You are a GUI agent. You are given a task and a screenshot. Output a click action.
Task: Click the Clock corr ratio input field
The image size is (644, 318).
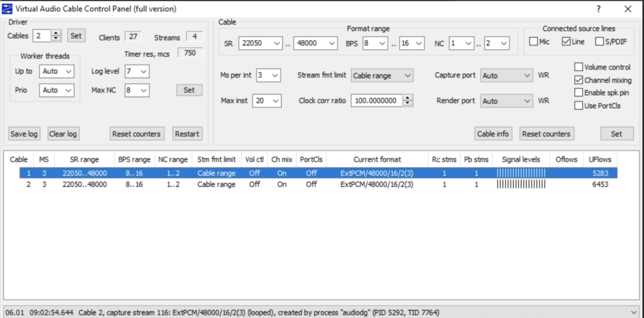tap(377, 101)
